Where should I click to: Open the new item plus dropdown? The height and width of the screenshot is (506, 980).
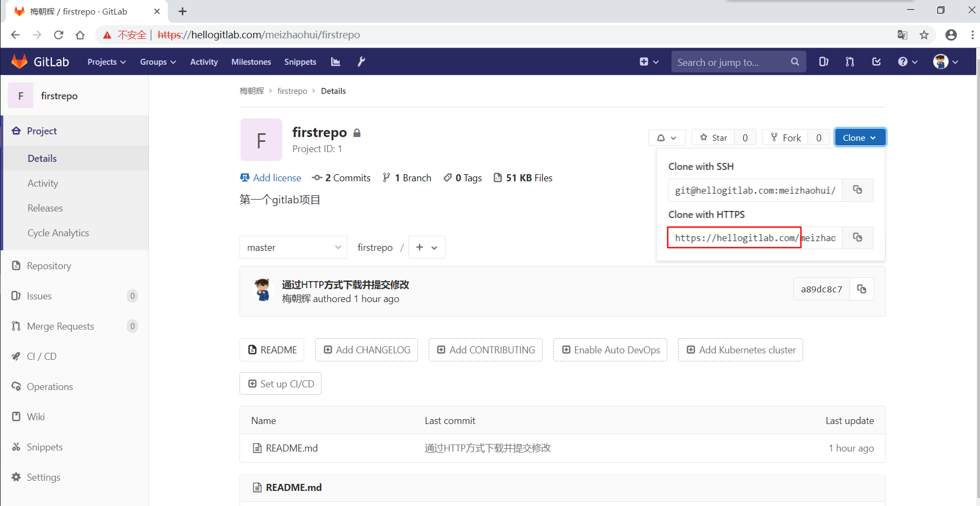(649, 61)
